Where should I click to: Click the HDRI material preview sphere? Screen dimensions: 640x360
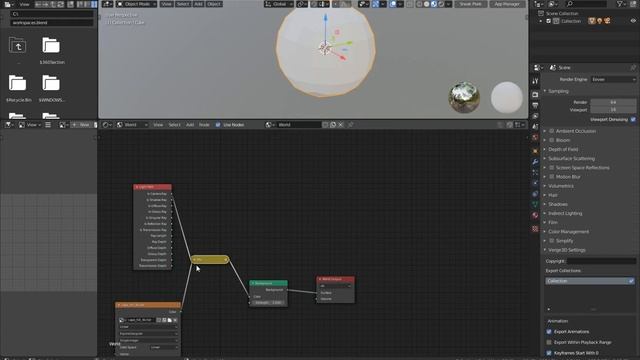[x=464, y=97]
